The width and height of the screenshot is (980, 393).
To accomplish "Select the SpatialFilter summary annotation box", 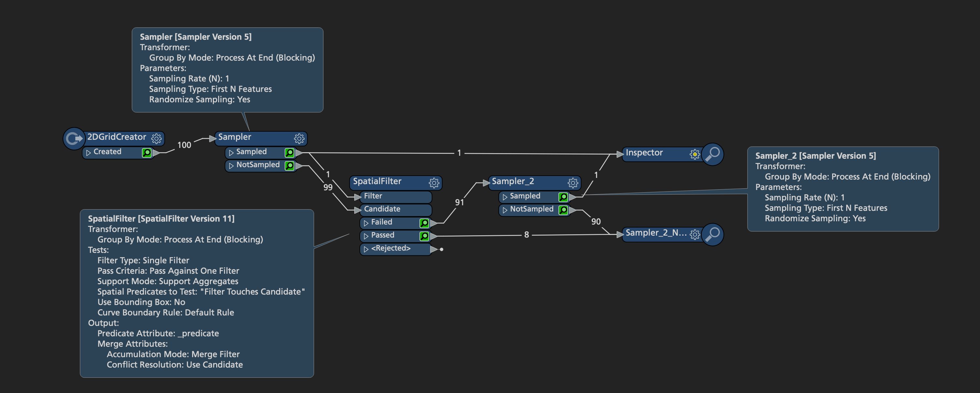I will 197,293.
